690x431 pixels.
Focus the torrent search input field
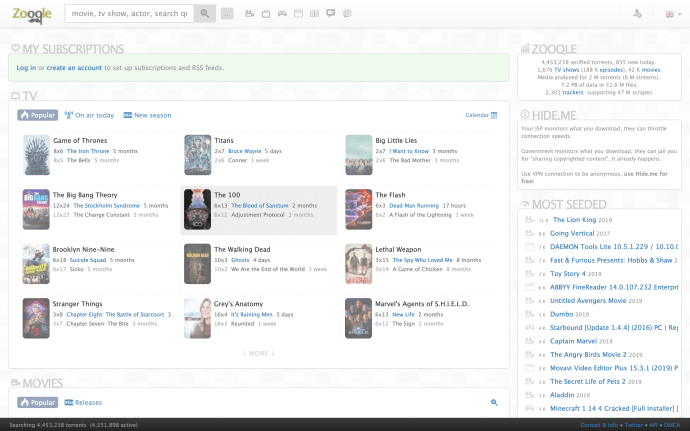pos(127,14)
